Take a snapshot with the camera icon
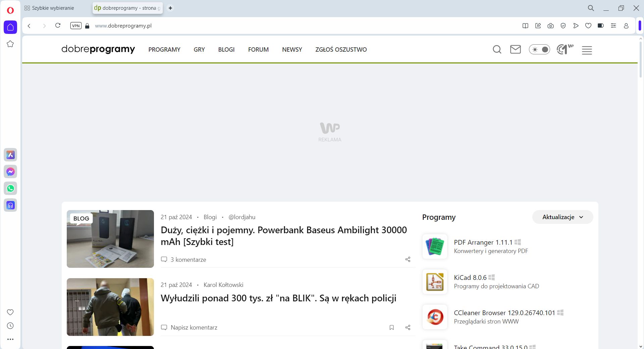 point(550,26)
